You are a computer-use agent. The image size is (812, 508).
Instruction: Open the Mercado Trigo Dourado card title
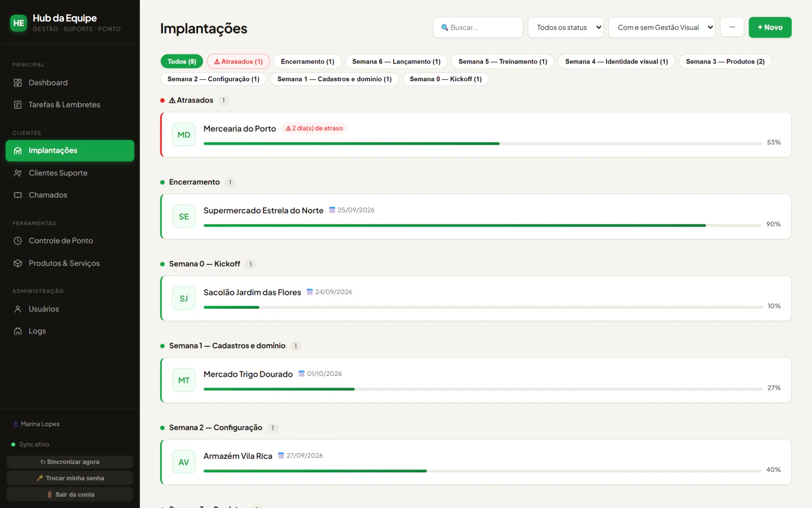tap(248, 374)
